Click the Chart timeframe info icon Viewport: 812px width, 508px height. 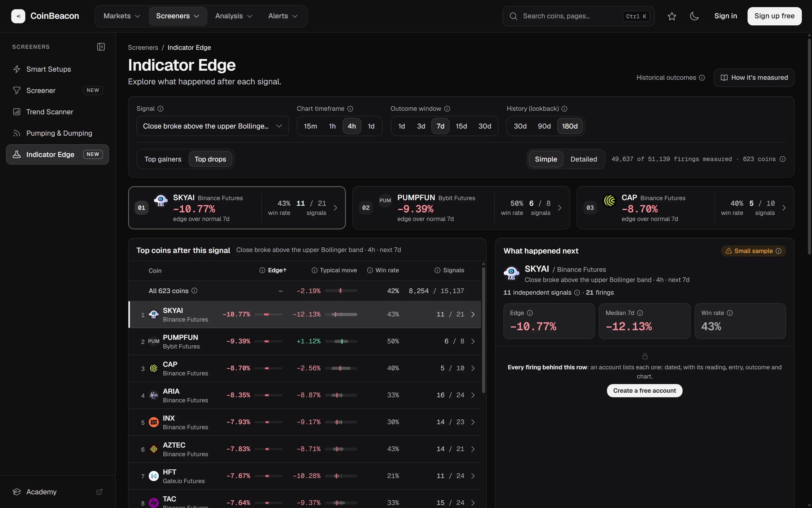tap(350, 108)
